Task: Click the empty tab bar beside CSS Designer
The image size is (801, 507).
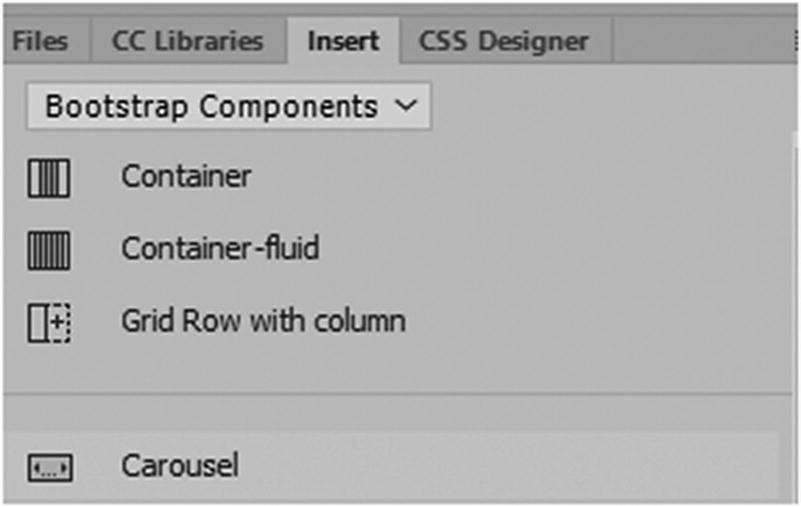Action: point(700,41)
